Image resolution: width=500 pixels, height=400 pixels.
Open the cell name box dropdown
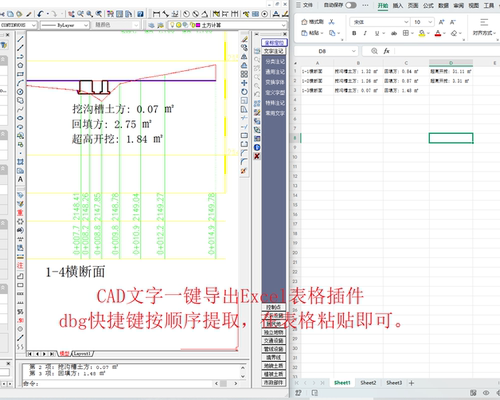point(353,51)
